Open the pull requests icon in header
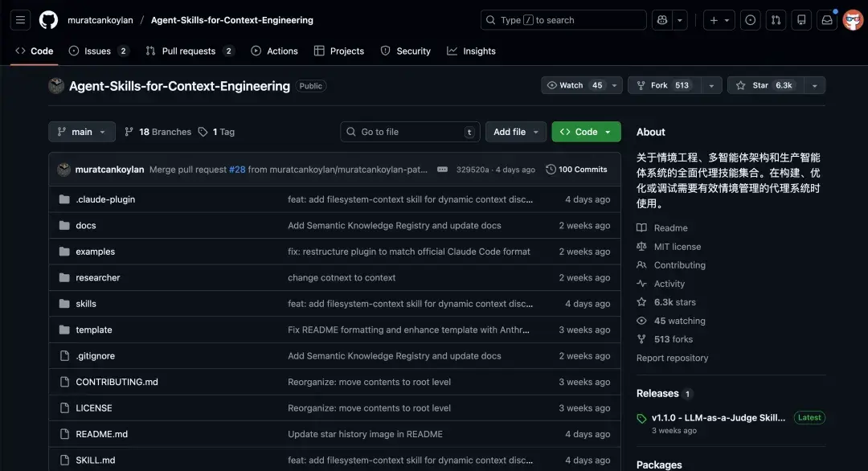This screenshot has height=471, width=868. pyautogui.click(x=775, y=20)
